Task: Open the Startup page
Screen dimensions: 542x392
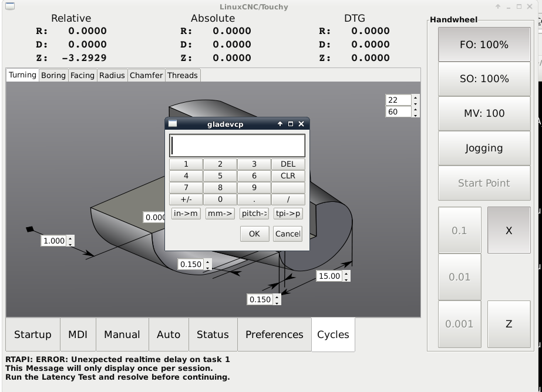Action: (x=33, y=334)
